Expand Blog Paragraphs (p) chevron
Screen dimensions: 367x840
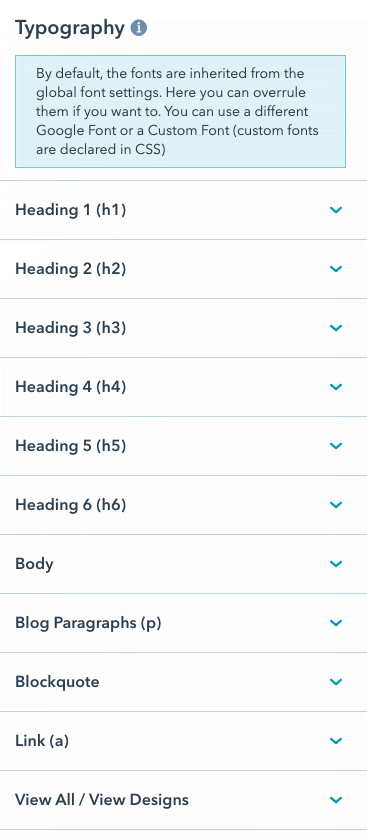point(336,622)
